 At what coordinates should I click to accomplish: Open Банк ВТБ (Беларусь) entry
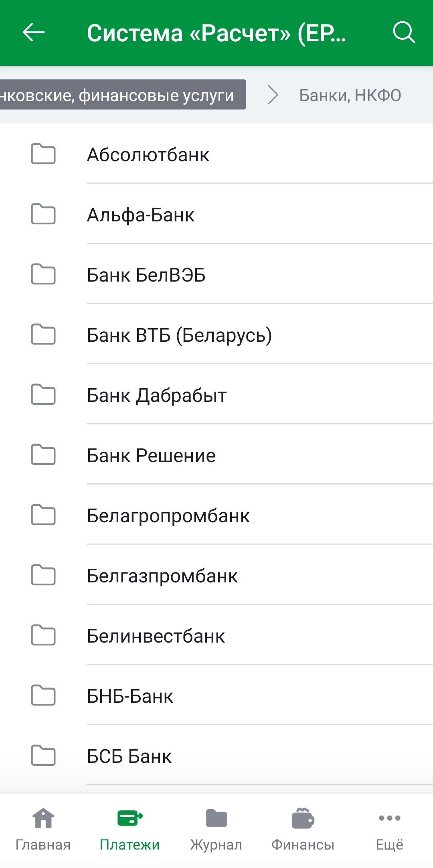click(x=179, y=335)
